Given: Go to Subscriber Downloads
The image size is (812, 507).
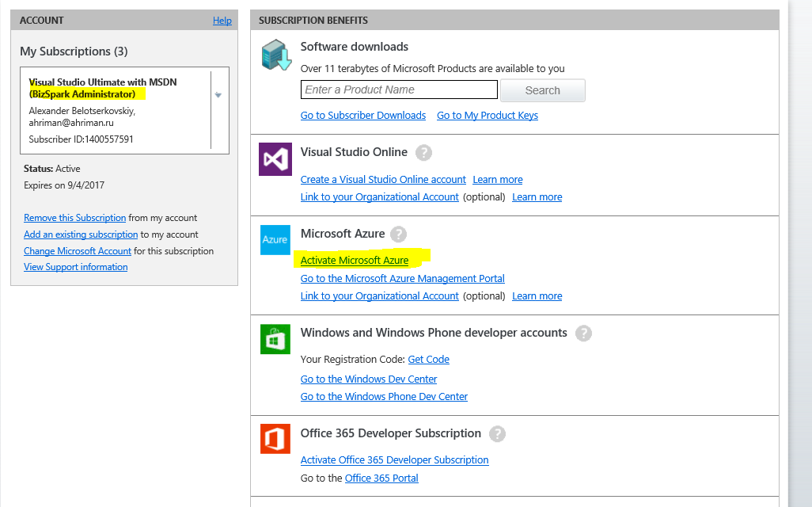Looking at the screenshot, I should pyautogui.click(x=363, y=116).
